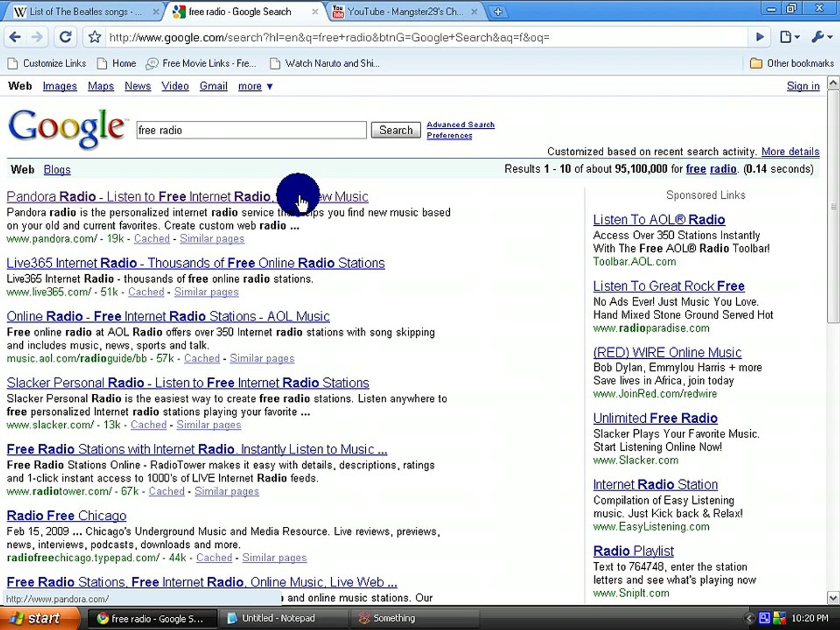Screen dimensions: 840x630
Task: Open the Listen To AOL Radio sponsored link
Action: point(659,220)
